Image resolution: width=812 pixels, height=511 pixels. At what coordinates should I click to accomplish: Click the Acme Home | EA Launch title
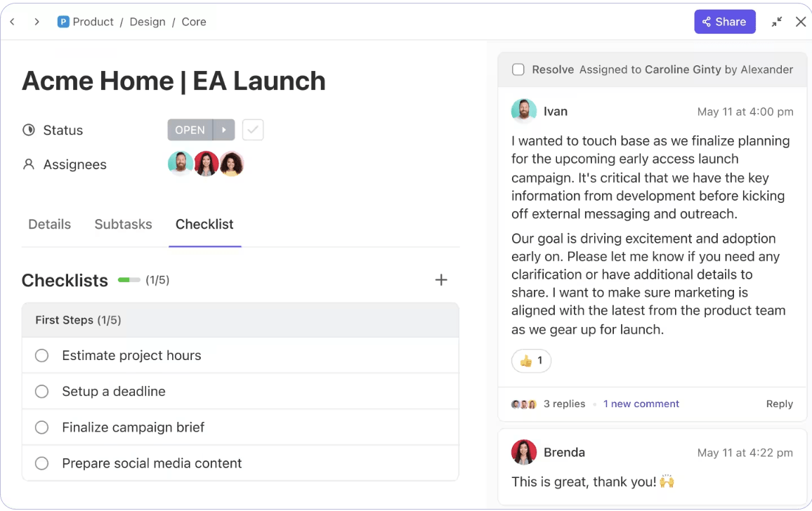(x=173, y=81)
